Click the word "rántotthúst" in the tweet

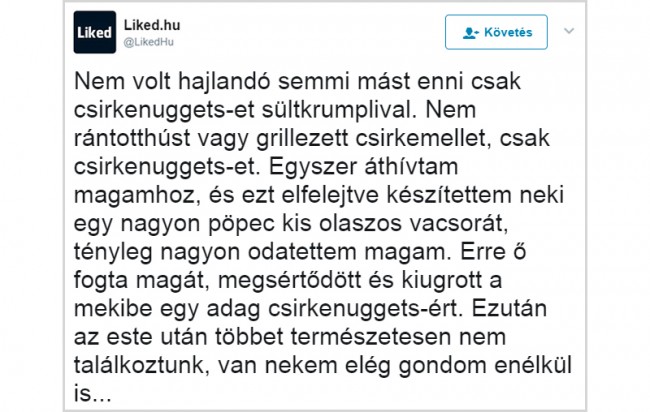132,139
